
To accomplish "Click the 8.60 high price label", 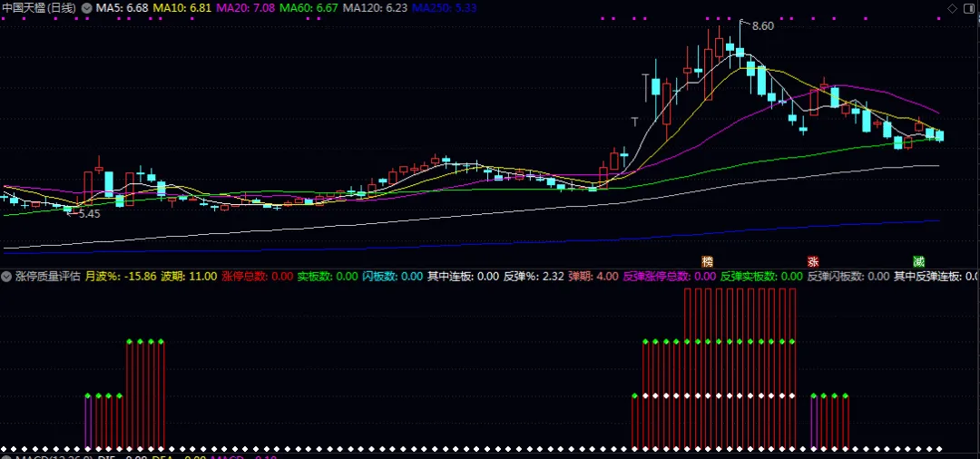I will 762,25.
